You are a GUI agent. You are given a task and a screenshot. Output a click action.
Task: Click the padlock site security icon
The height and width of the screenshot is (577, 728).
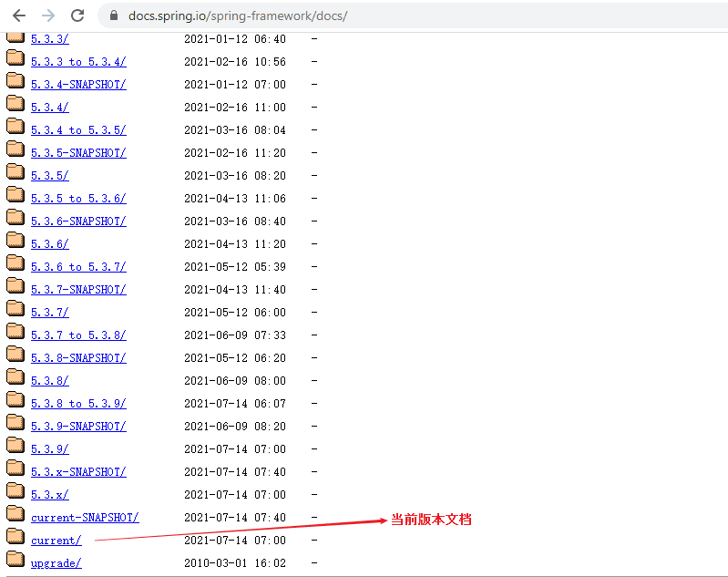click(x=114, y=16)
